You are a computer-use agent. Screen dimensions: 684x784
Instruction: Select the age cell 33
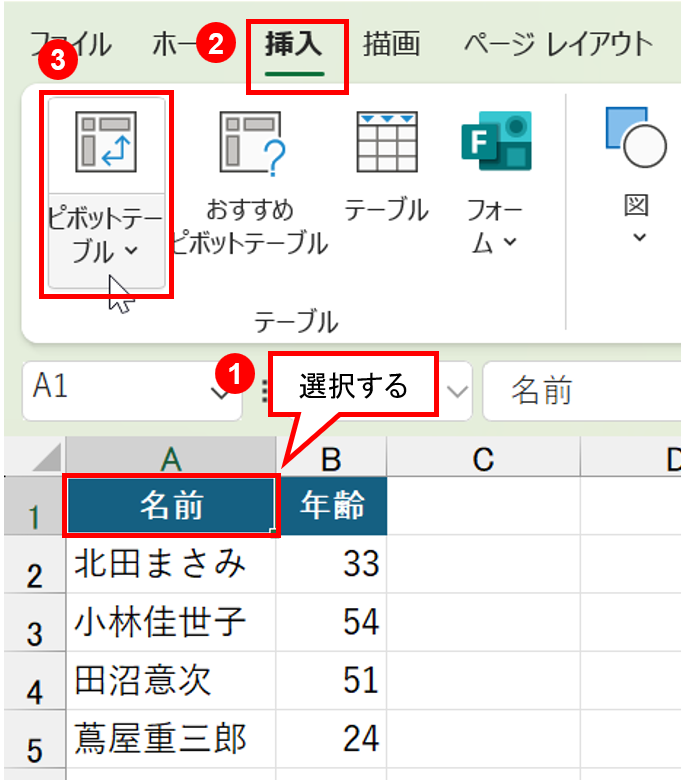point(332,564)
